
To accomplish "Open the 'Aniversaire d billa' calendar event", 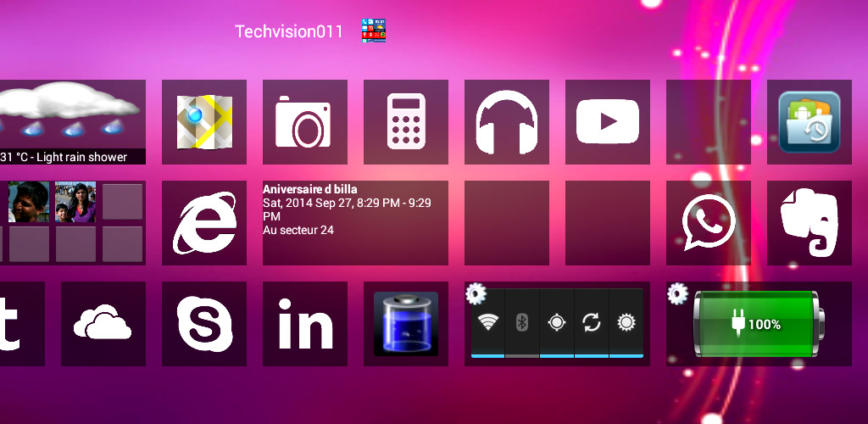I will tap(355, 223).
